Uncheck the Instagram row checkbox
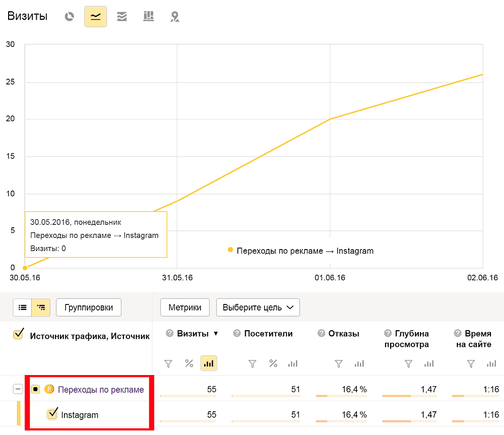Screen dimensions: 504x435 pyautogui.click(x=52, y=413)
